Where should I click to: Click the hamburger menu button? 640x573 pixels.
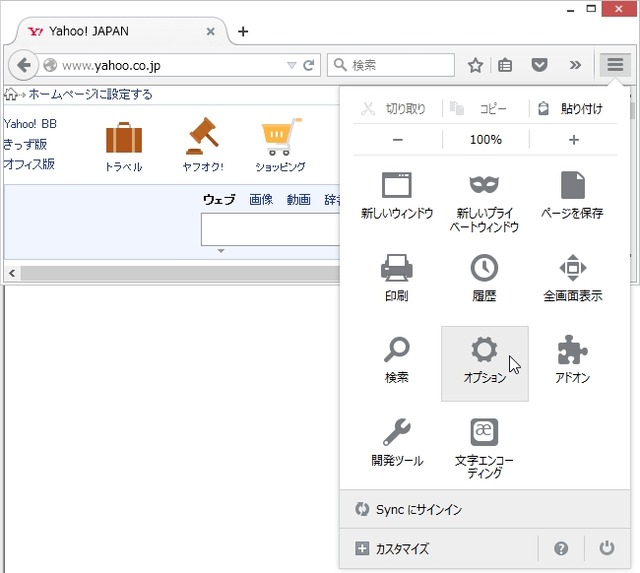click(615, 64)
